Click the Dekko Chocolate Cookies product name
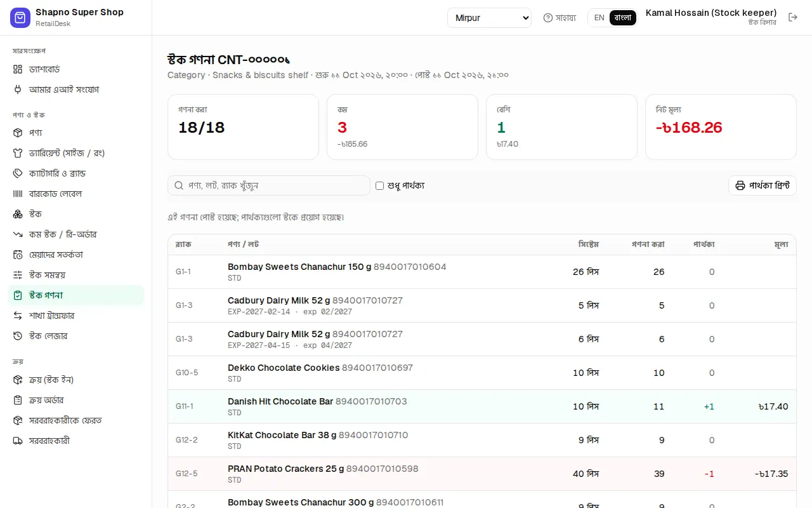 284,368
